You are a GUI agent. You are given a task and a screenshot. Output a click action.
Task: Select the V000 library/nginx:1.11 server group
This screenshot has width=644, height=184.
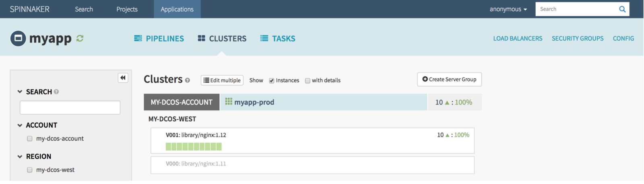312,165
